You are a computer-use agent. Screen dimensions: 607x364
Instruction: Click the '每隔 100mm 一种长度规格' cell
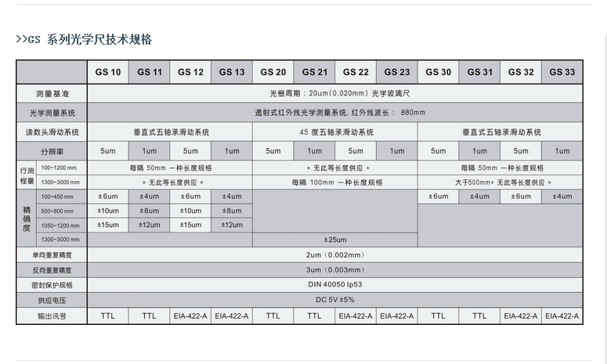click(x=335, y=182)
